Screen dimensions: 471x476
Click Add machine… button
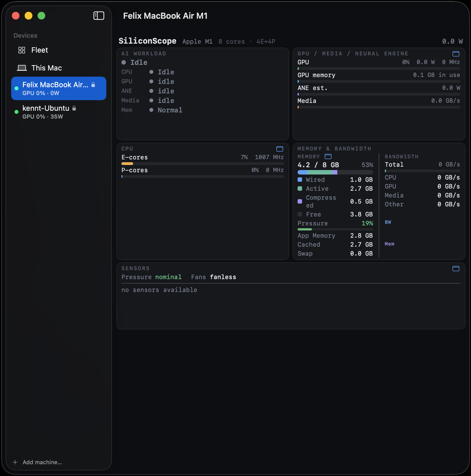click(x=37, y=462)
